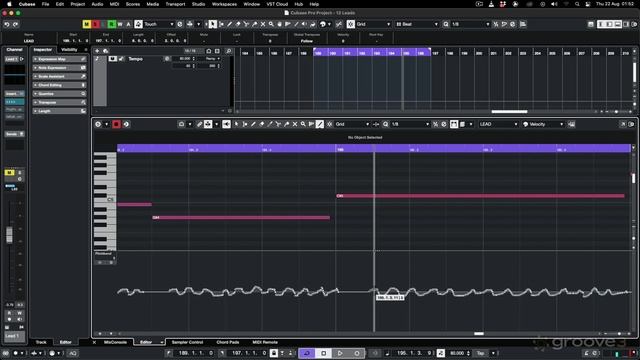Image resolution: width=640 pixels, height=360 pixels.
Task: Open the Grid snap type dropdown in main toolbar
Action: pos(373,24)
